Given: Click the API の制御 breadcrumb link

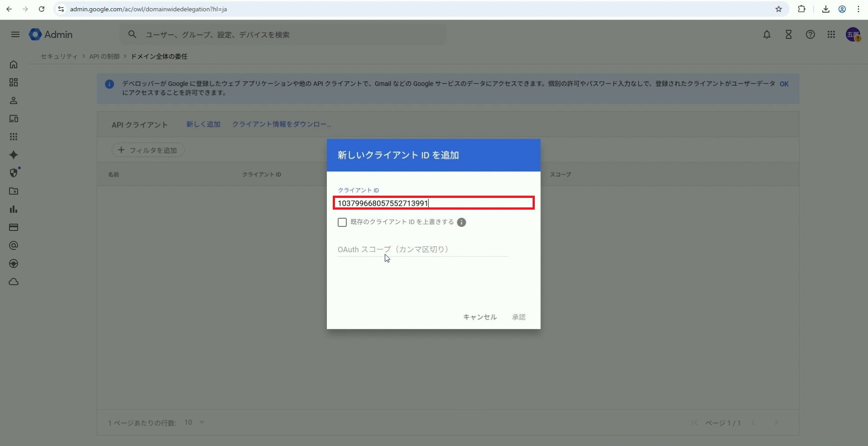Looking at the screenshot, I should (104, 56).
